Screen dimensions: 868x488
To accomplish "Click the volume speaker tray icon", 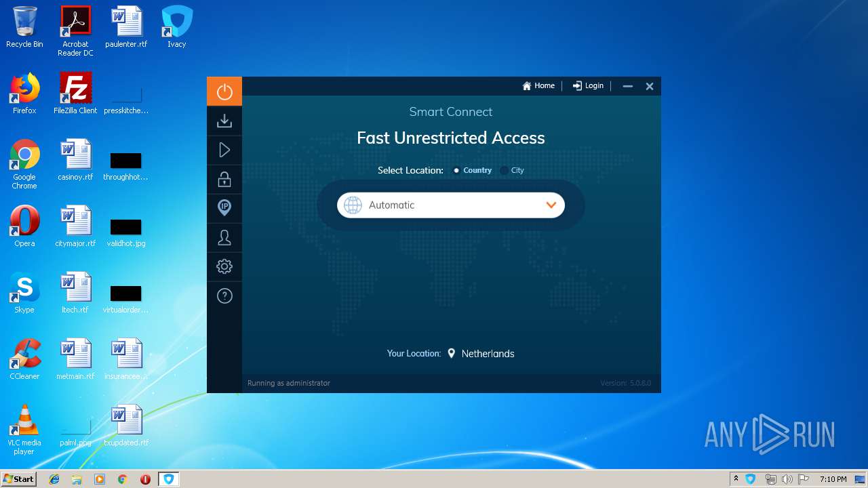I will (x=787, y=479).
